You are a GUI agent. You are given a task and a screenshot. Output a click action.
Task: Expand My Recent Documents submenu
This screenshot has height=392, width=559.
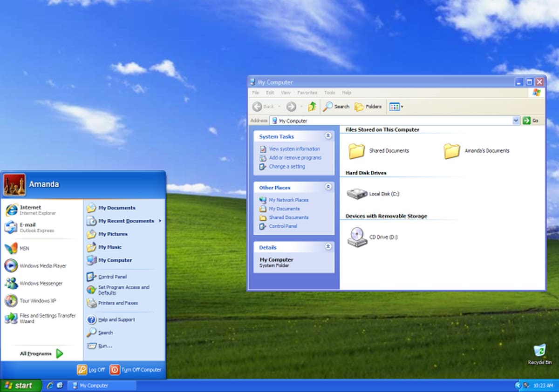[x=124, y=221]
